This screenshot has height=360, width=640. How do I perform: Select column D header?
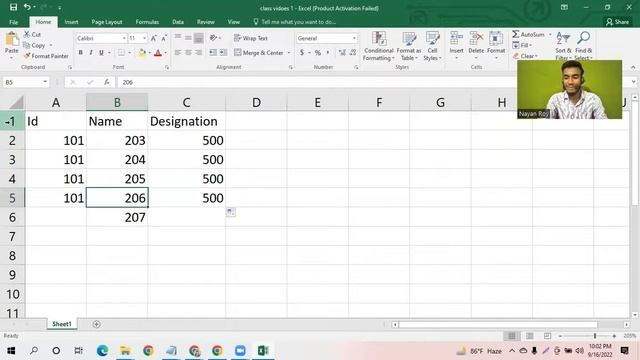click(x=256, y=102)
